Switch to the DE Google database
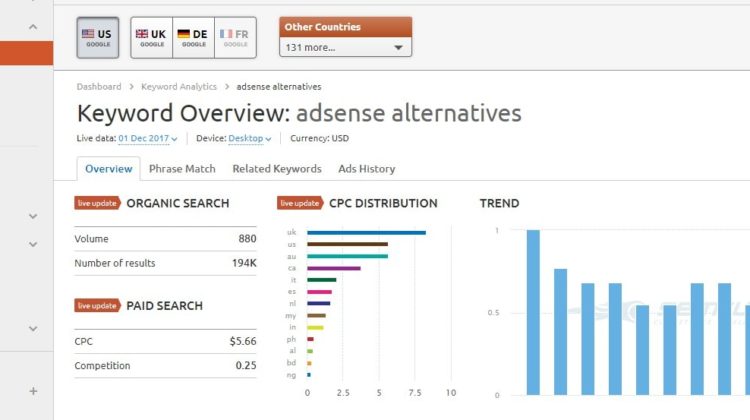Screen dimensions: 750x420 click(193, 38)
